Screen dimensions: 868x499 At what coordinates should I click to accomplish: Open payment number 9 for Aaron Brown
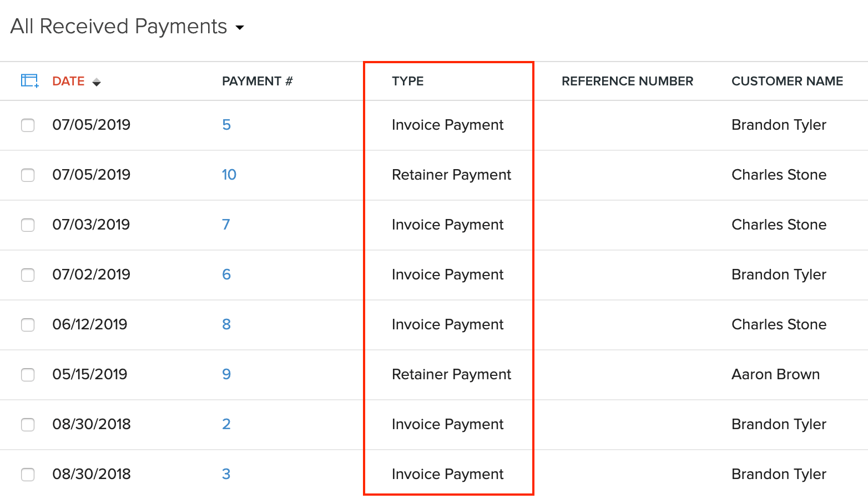pos(226,374)
